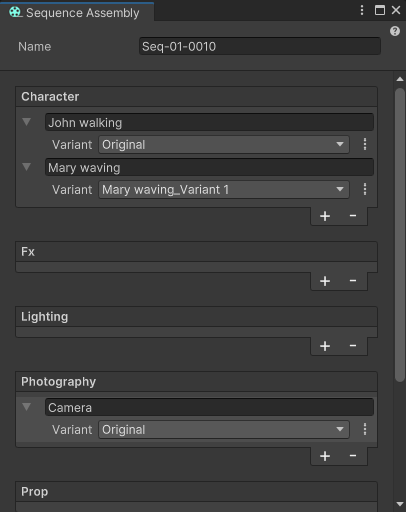Add a Photography item with plus

click(325, 456)
